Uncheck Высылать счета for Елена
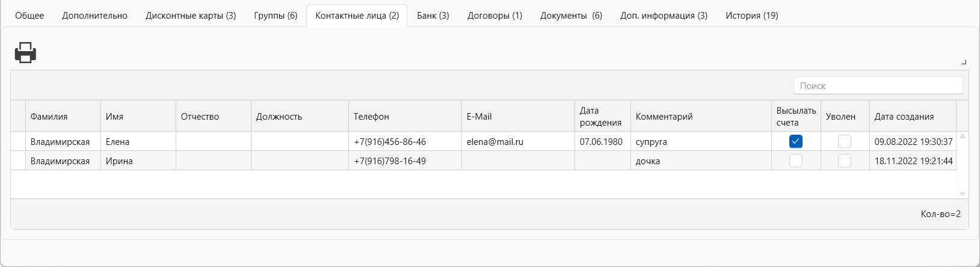 click(796, 142)
